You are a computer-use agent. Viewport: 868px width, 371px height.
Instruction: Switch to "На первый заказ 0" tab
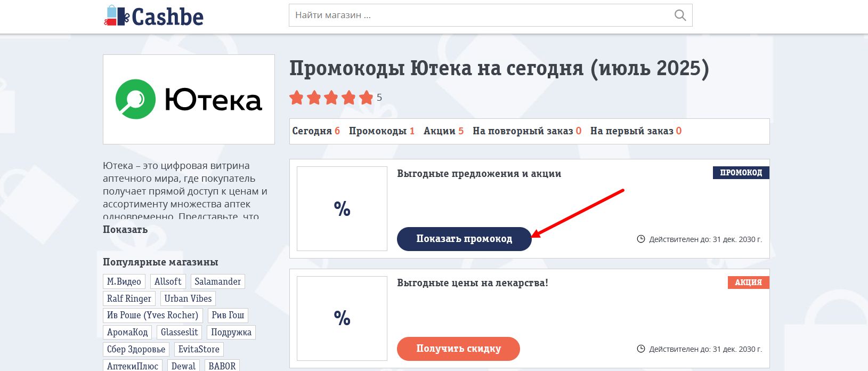[636, 131]
